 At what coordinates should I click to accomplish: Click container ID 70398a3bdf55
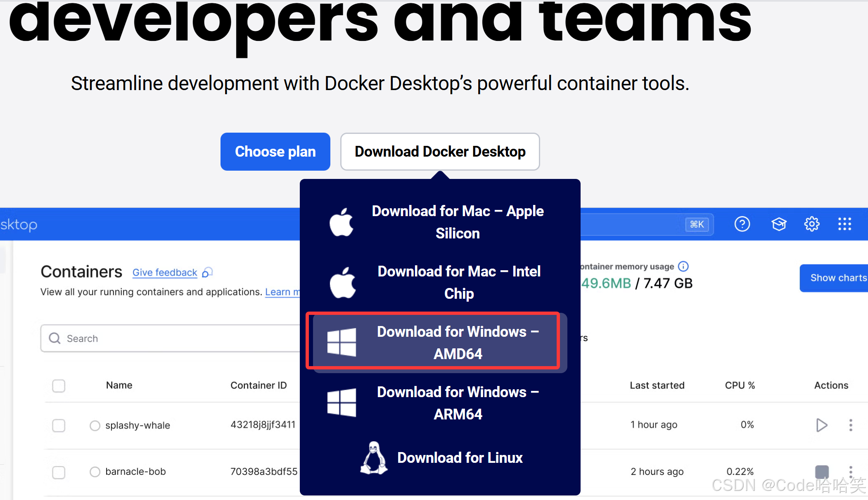pos(264,472)
